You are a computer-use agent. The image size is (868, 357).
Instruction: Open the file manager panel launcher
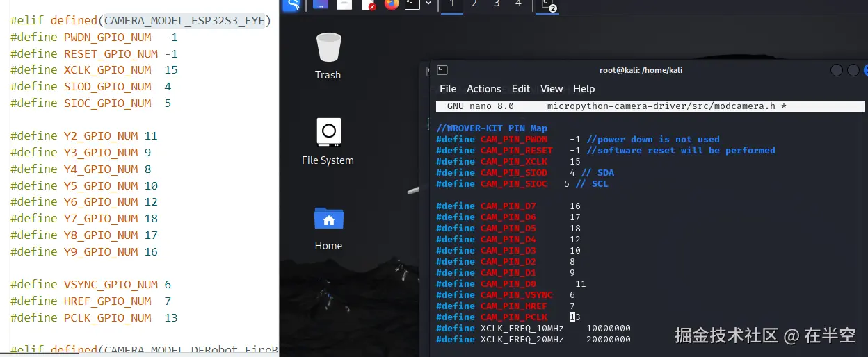344,4
